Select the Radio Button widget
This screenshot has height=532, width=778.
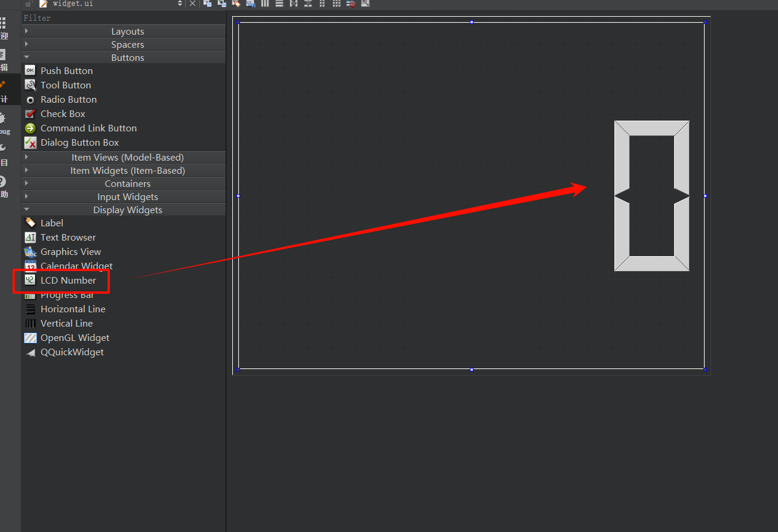click(x=68, y=100)
